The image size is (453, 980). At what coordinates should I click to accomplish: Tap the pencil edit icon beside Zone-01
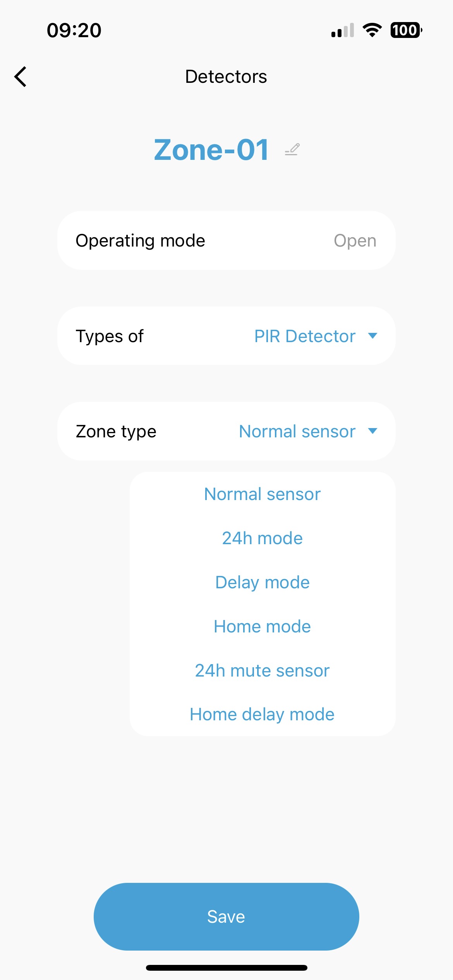(x=292, y=149)
